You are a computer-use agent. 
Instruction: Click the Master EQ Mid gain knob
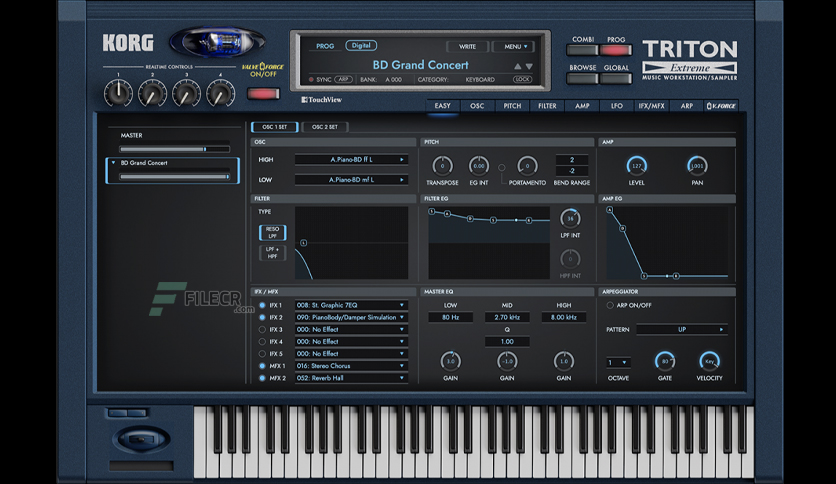point(507,361)
